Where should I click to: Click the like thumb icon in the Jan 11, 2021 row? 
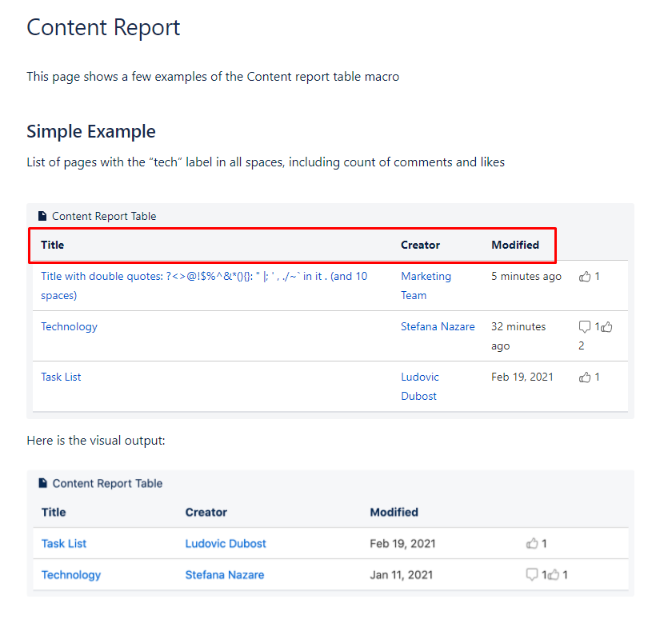[554, 574]
